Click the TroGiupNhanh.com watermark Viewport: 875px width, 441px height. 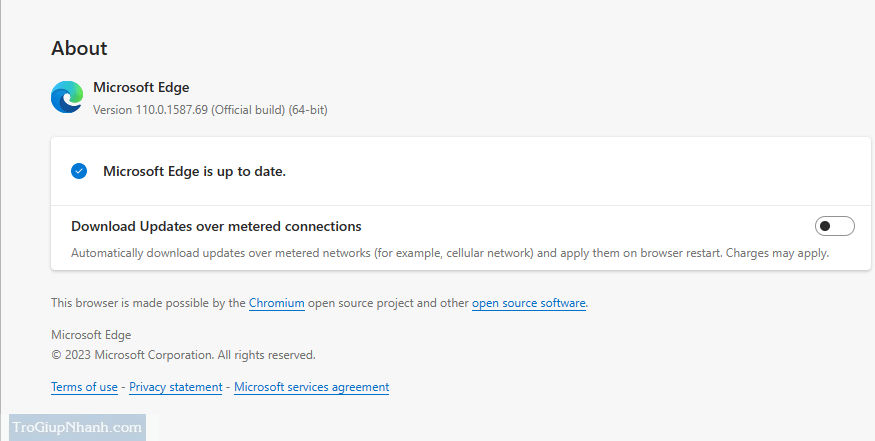(77, 428)
